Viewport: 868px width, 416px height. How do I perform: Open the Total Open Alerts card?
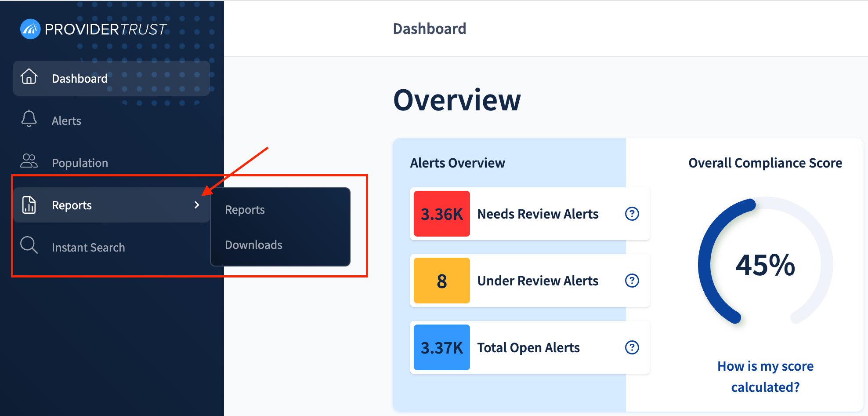coord(530,347)
